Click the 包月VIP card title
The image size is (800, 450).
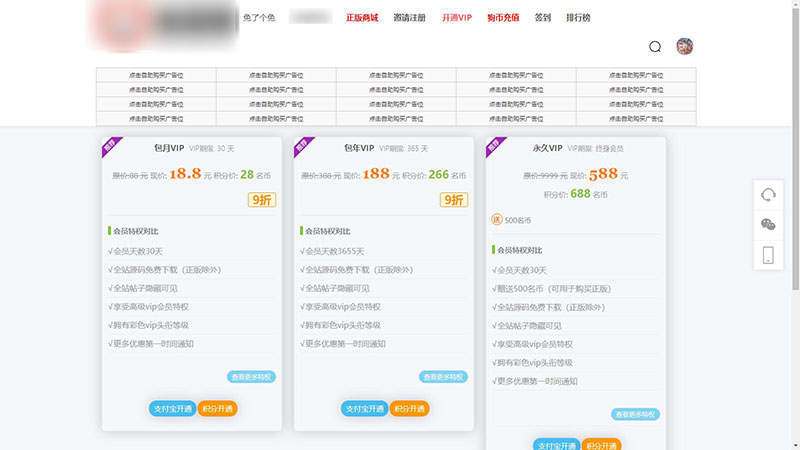click(169, 148)
